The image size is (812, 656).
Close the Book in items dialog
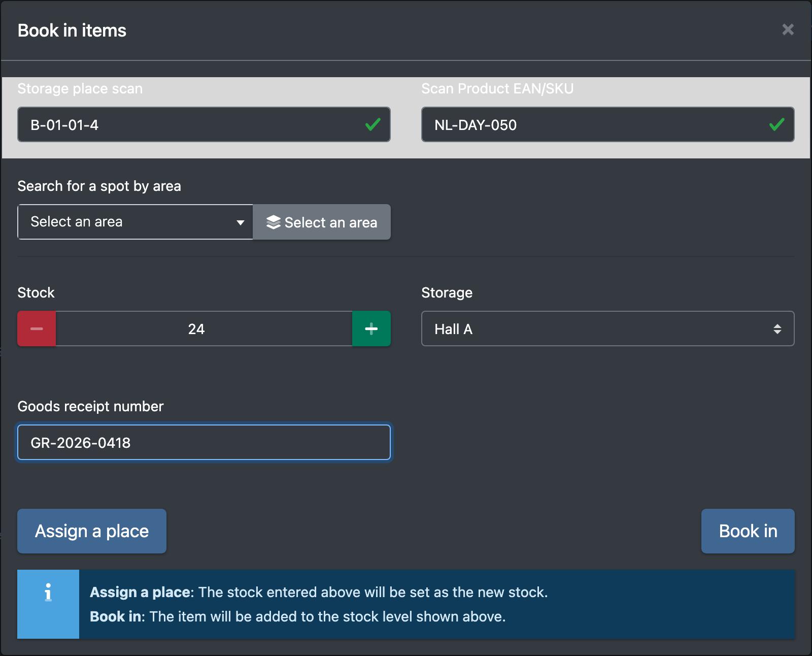click(788, 29)
